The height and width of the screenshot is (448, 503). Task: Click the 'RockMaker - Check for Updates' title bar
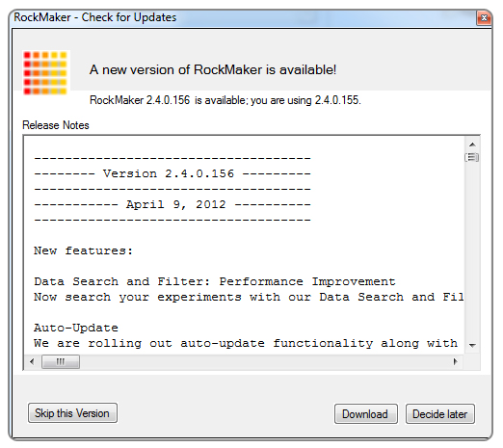[x=244, y=18]
